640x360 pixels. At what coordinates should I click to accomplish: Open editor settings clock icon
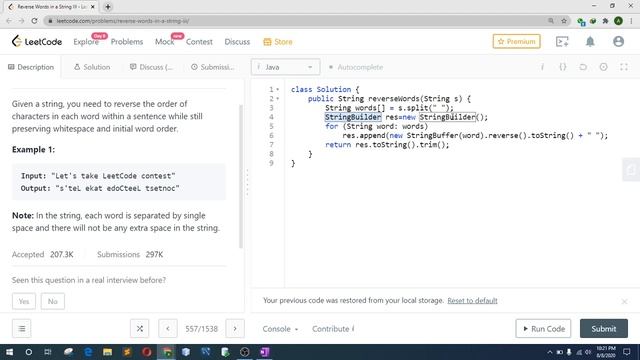[603, 67]
